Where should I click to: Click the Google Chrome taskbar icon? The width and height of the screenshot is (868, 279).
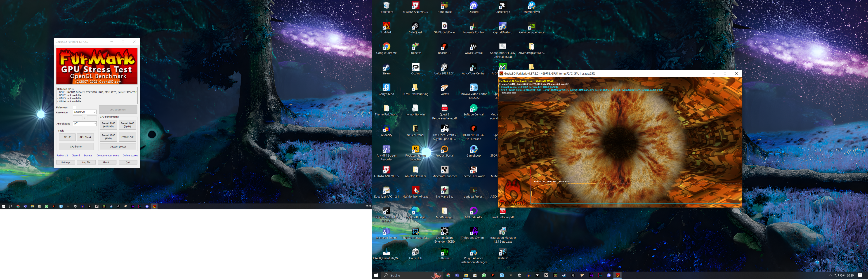coord(448,275)
